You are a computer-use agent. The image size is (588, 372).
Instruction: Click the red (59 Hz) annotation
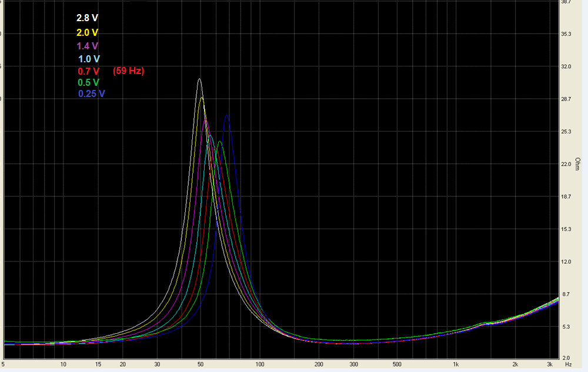129,71
